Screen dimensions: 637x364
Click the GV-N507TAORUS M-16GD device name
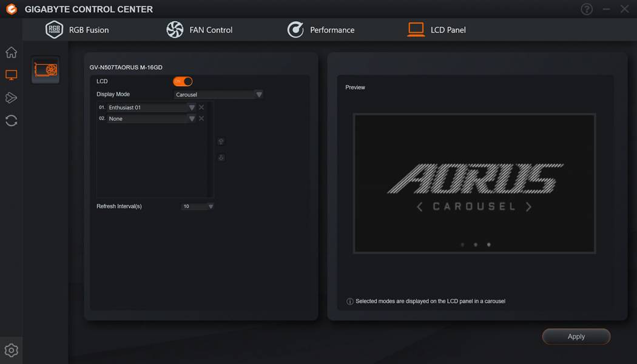pos(126,67)
